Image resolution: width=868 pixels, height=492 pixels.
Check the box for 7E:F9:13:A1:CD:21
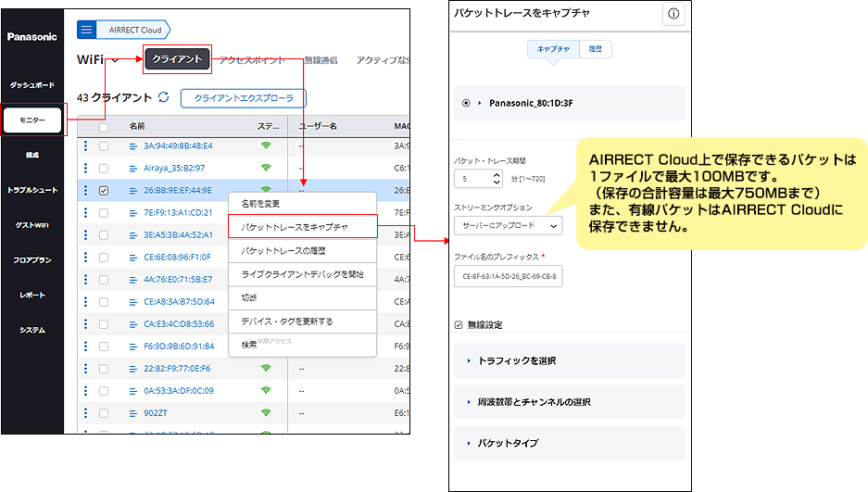coord(104,212)
